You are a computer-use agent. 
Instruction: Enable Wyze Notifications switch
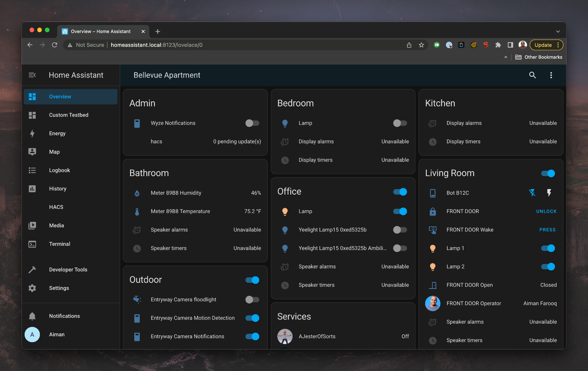(252, 123)
